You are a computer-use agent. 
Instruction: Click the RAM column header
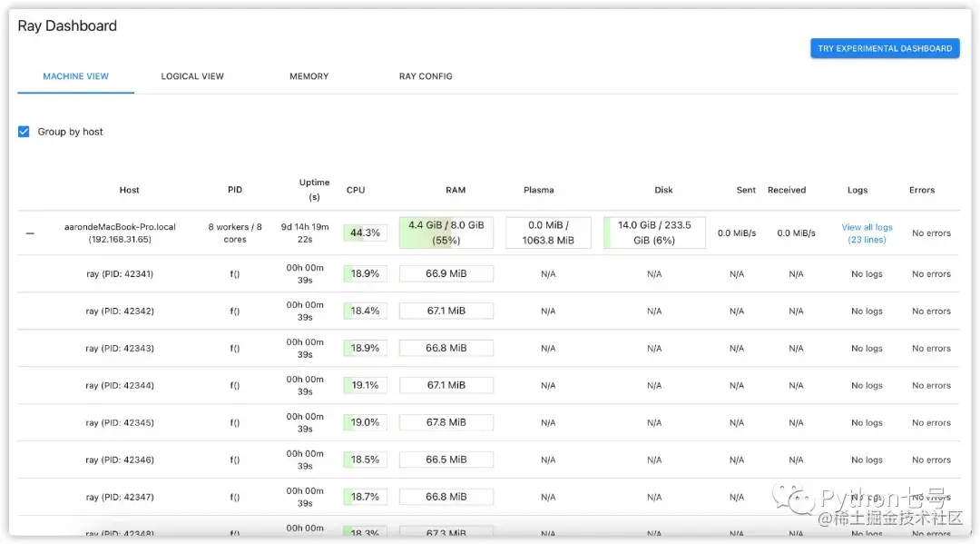point(456,190)
